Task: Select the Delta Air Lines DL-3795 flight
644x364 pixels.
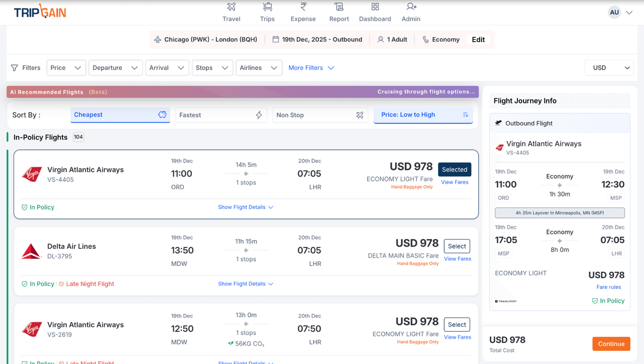Action: (x=457, y=246)
